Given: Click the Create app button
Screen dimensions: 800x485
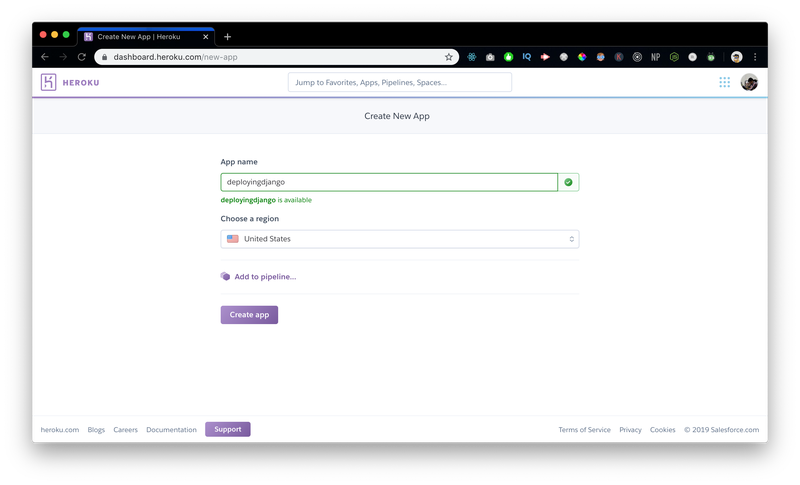Looking at the screenshot, I should 249,315.
